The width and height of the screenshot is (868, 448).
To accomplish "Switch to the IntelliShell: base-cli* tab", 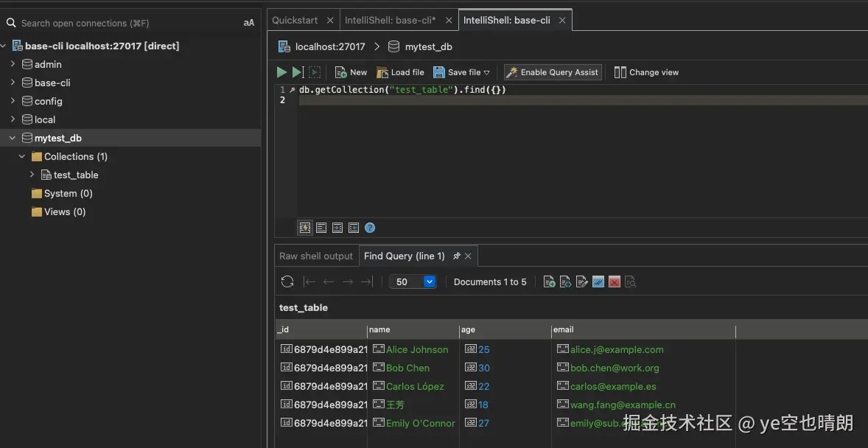I will tap(391, 20).
